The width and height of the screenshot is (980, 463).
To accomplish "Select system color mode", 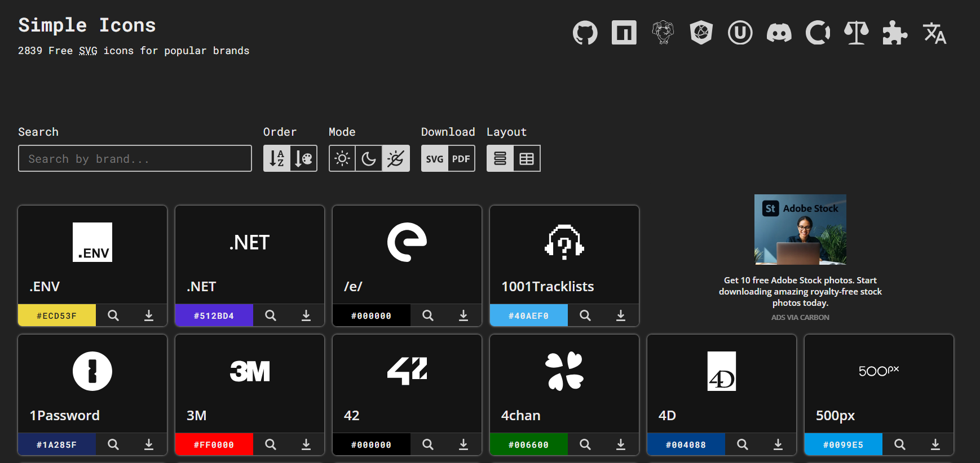I will coord(396,158).
